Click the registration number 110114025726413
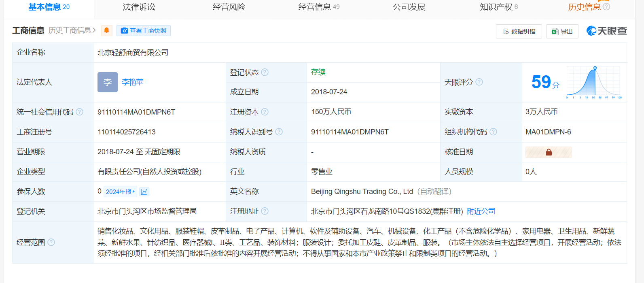644x283 pixels. click(x=127, y=132)
